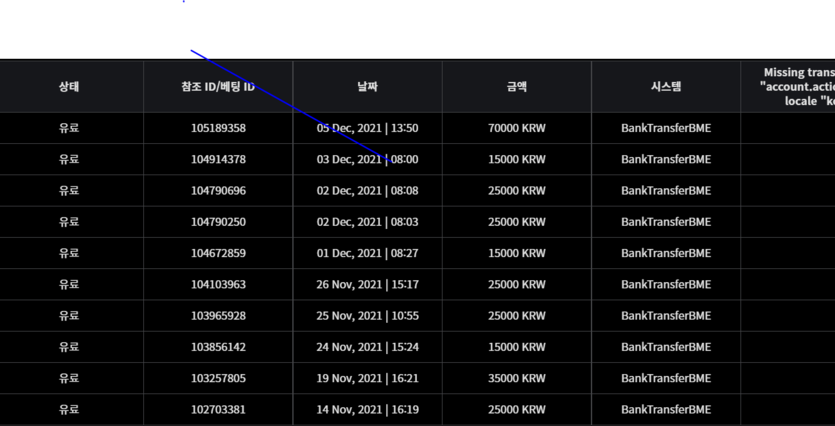The height and width of the screenshot is (426, 835).
Task: Click BankTransferBME in row 103257805
Action: click(x=666, y=378)
